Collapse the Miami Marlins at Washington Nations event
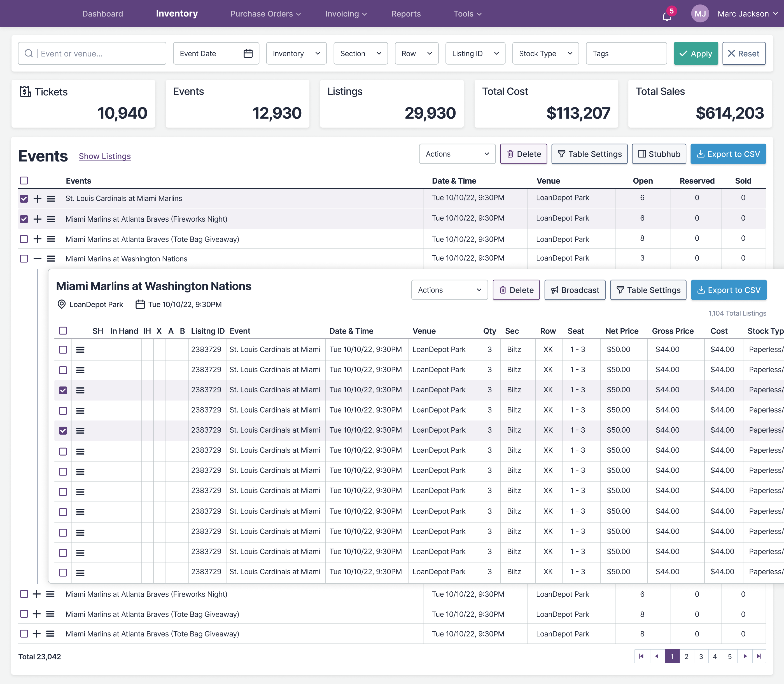The height and width of the screenshot is (684, 784). (38, 259)
